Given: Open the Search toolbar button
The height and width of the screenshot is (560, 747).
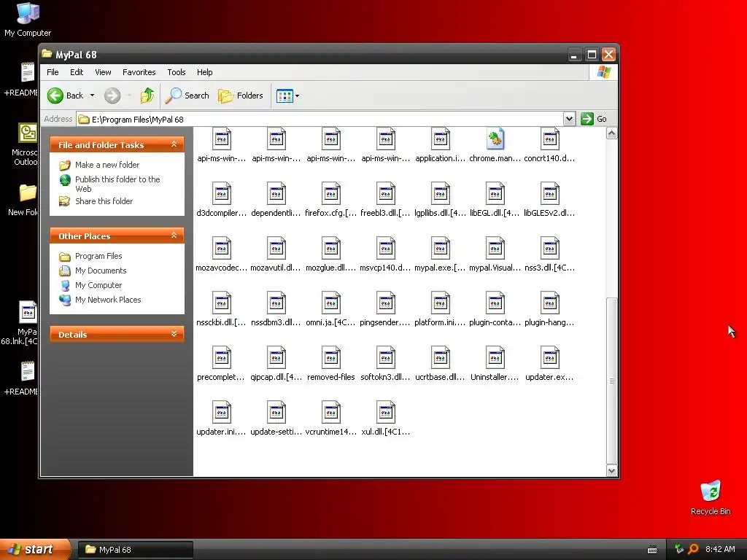Looking at the screenshot, I should click(187, 96).
